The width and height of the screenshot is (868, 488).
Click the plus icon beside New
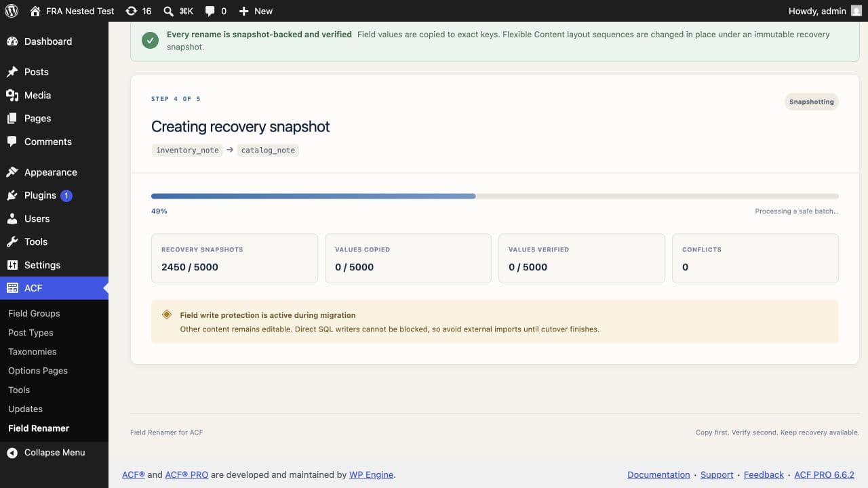(244, 11)
